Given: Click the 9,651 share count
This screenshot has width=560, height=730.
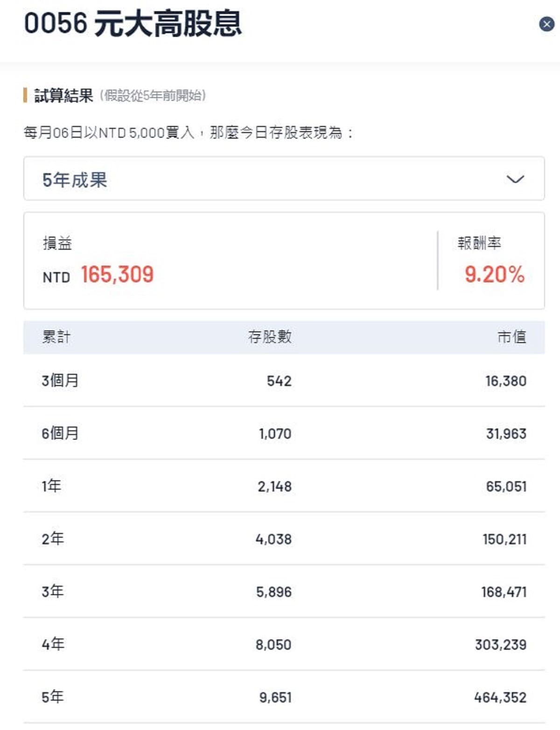Looking at the screenshot, I should coord(275,698).
